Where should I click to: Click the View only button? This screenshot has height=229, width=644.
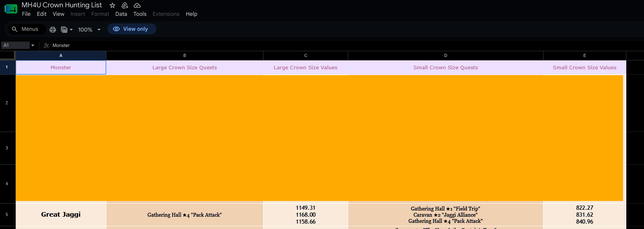132,29
